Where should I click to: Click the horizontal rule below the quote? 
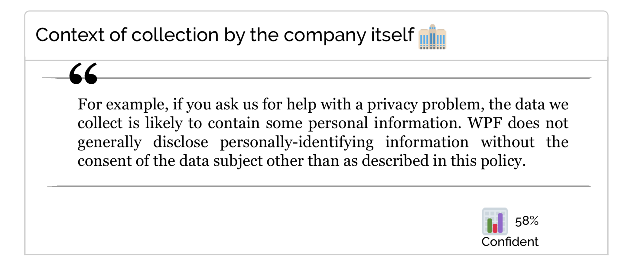(317, 186)
